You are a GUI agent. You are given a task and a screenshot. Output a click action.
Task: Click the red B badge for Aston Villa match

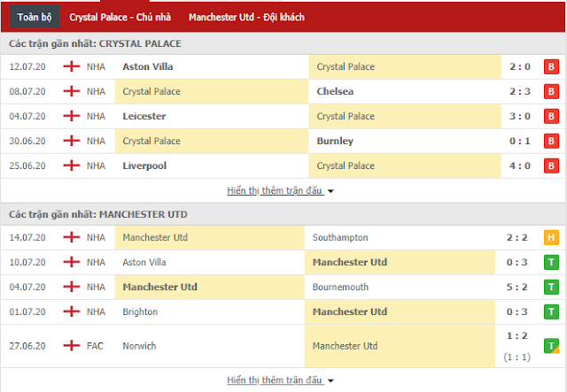tap(551, 67)
